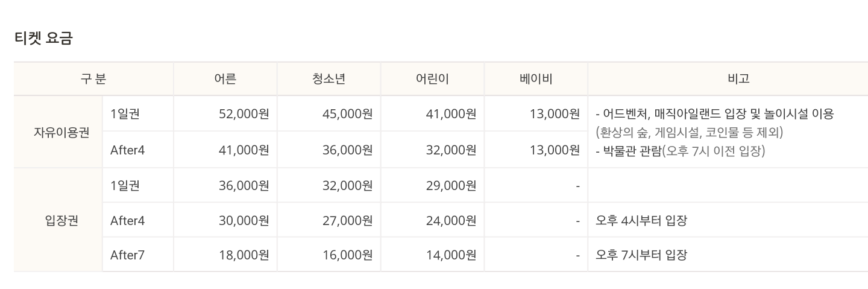This screenshot has height=289, width=868.
Task: Click the 어른 column header
Action: (225, 78)
